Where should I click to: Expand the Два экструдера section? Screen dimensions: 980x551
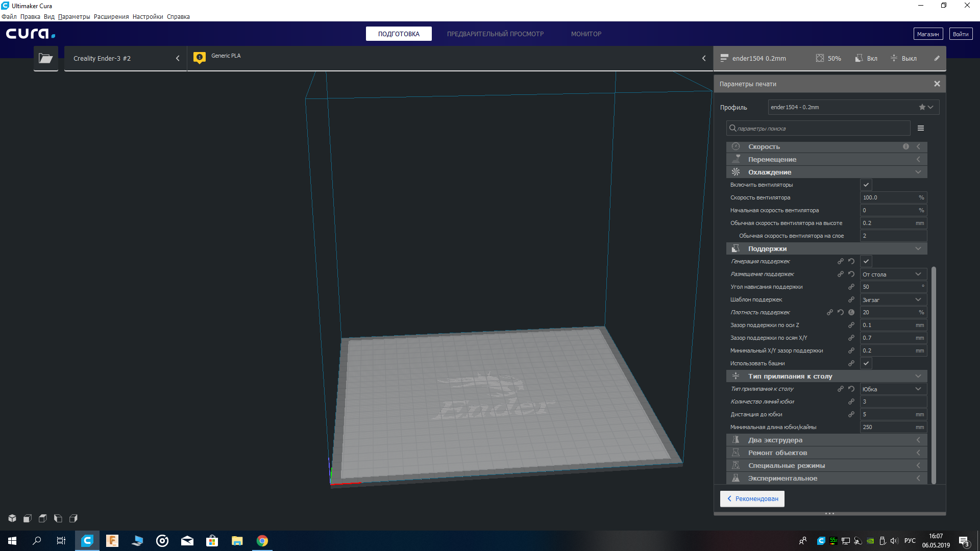click(x=826, y=440)
